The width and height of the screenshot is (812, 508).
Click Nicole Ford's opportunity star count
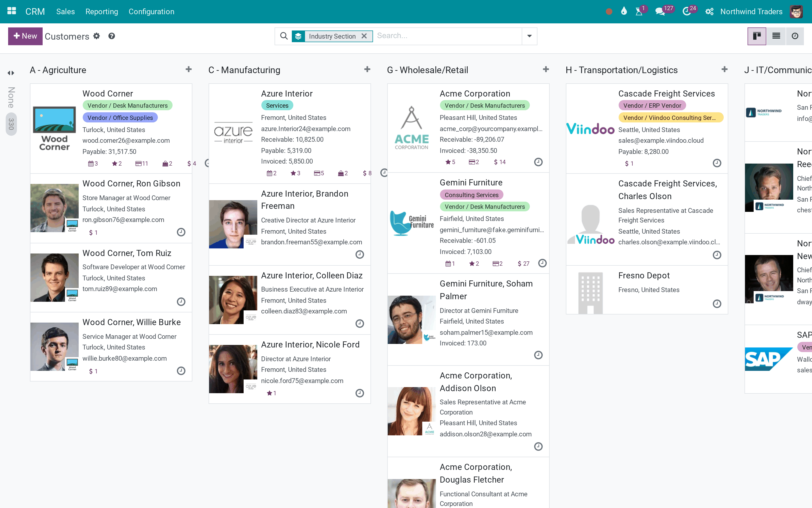pyautogui.click(x=271, y=393)
